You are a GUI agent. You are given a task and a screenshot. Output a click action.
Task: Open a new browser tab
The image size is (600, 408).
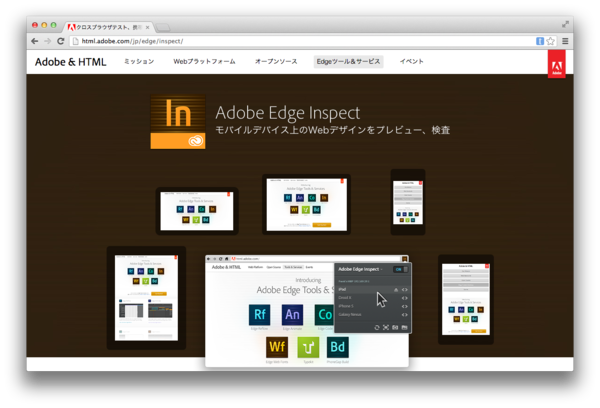(163, 27)
